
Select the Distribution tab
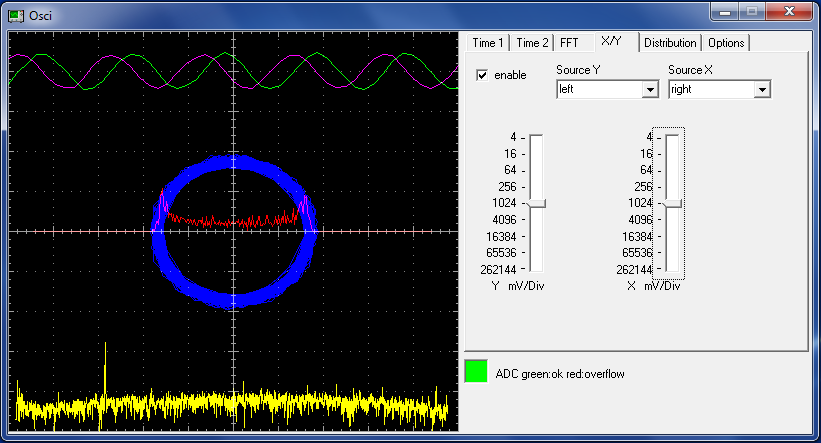click(669, 43)
